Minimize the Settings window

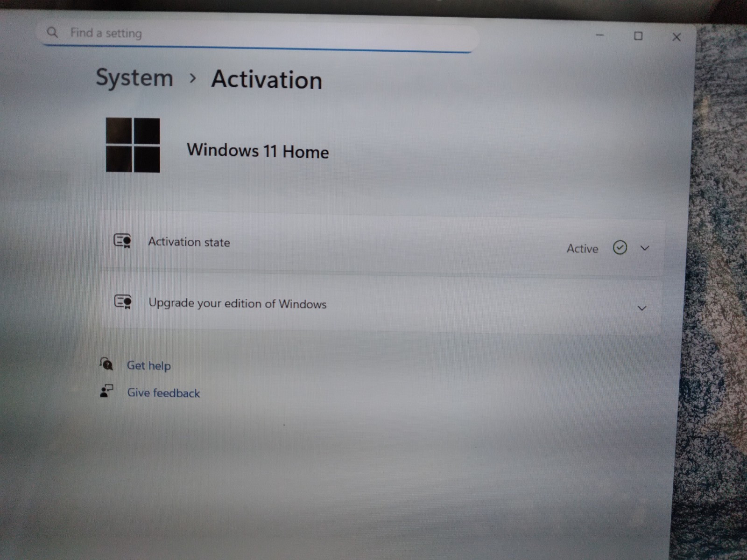600,35
